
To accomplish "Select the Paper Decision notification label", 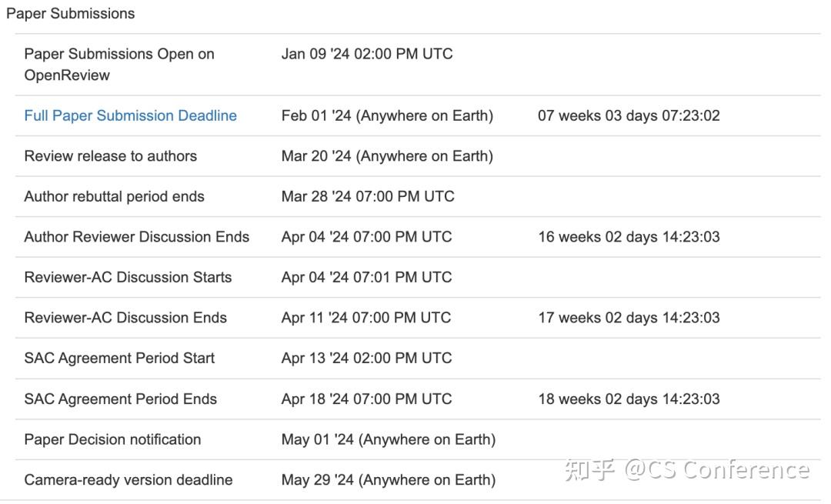I will click(112, 439).
